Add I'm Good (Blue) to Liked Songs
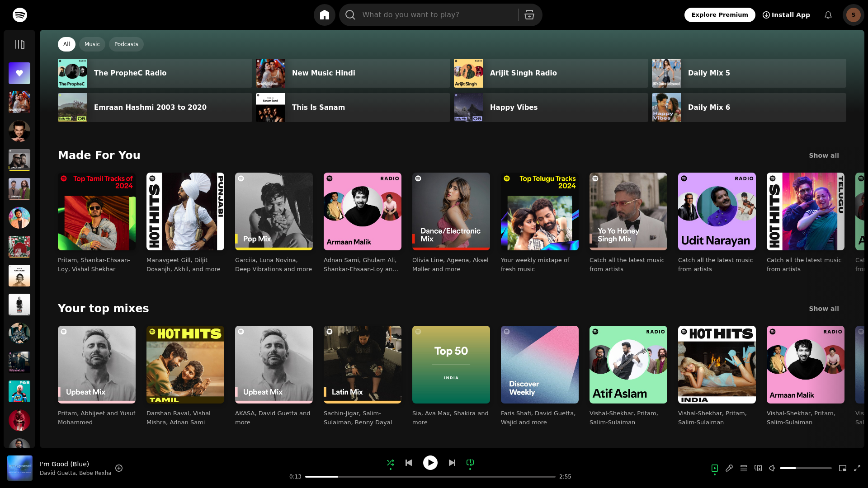The width and height of the screenshot is (868, 488). point(119,468)
